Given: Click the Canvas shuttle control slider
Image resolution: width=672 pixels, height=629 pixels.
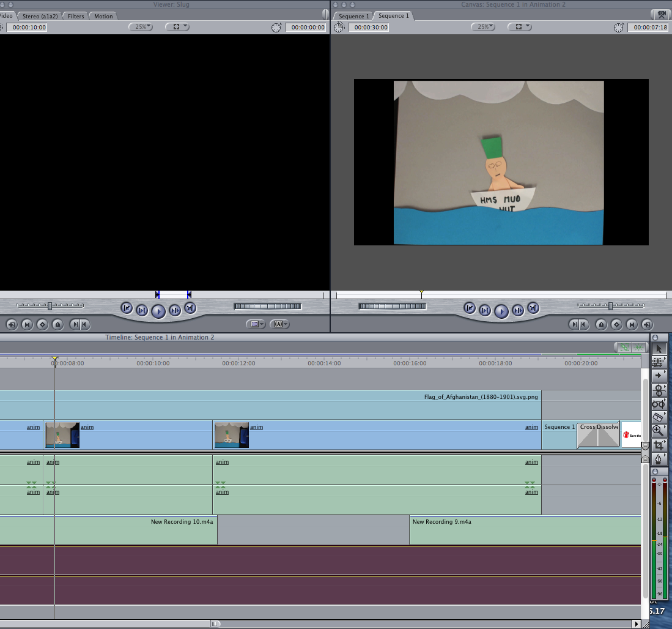Looking at the screenshot, I should (x=611, y=306).
